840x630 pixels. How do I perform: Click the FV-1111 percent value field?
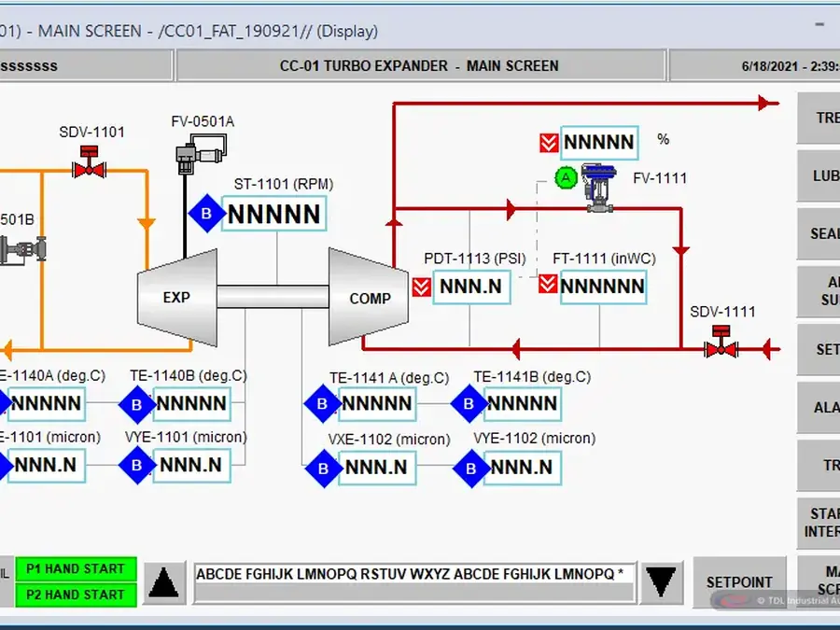click(599, 143)
